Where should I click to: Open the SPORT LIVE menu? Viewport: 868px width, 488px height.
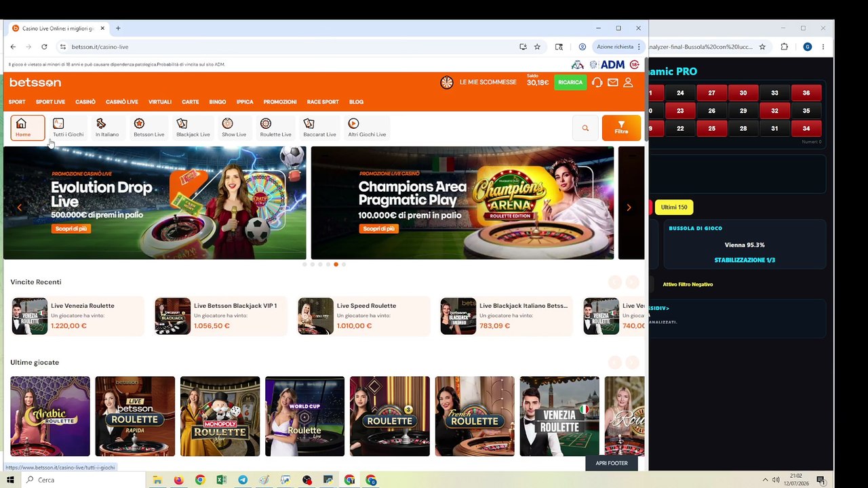coord(50,102)
